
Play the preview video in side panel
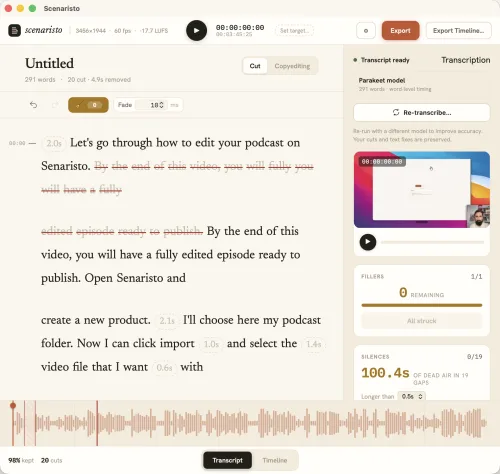(368, 242)
